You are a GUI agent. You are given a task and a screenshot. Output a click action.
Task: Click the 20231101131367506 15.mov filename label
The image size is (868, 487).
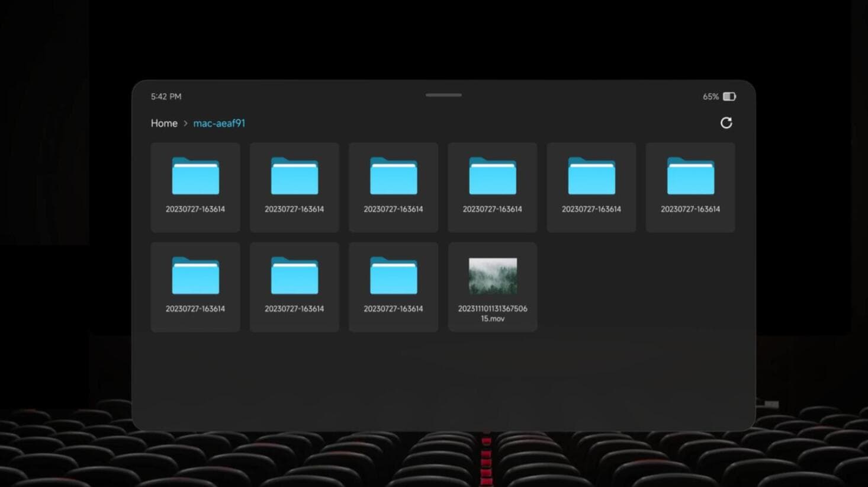pos(493,313)
